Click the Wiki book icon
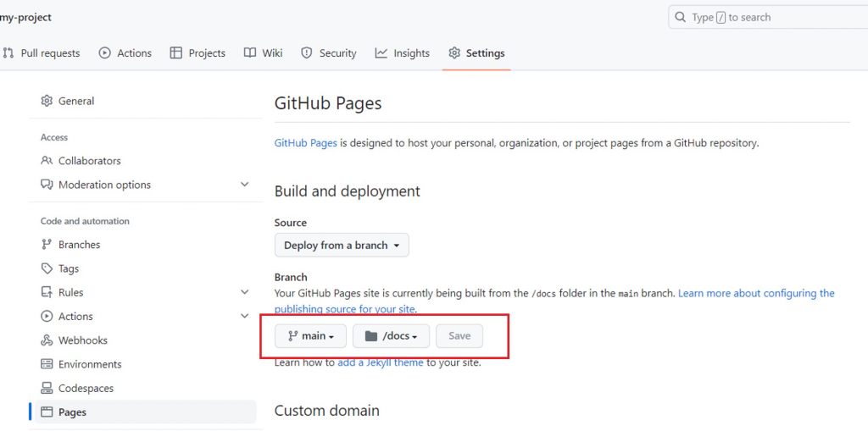Image resolution: width=868 pixels, height=431 pixels. (250, 53)
